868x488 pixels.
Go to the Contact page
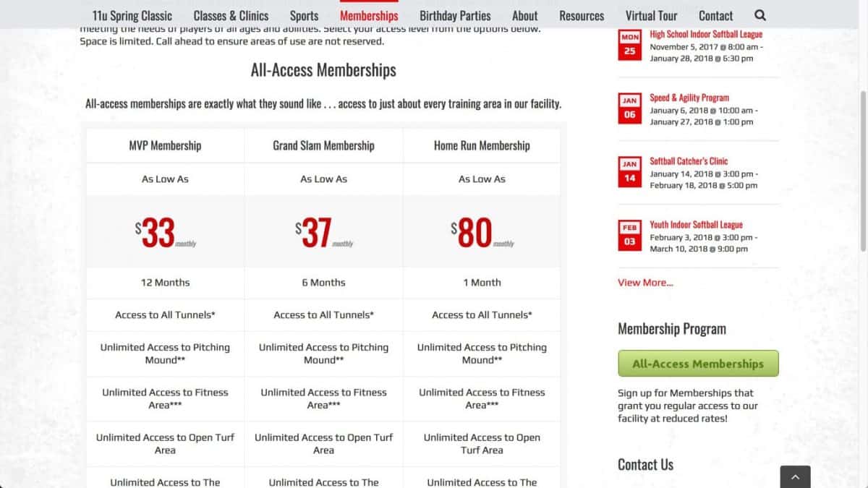(715, 15)
